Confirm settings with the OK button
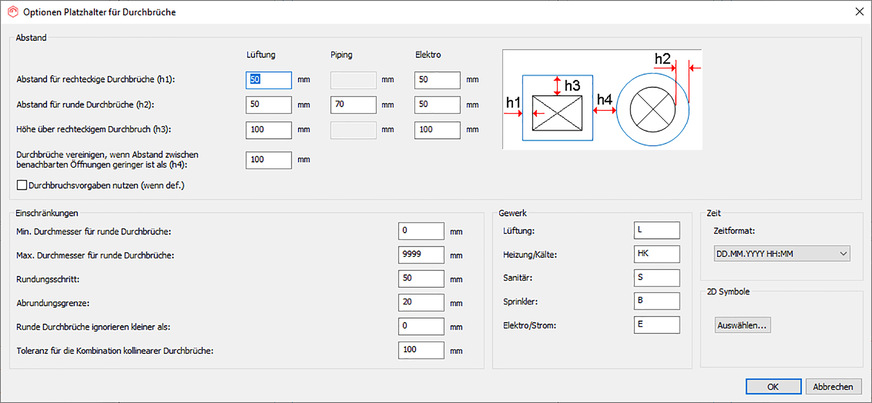The image size is (872, 403). (773, 386)
